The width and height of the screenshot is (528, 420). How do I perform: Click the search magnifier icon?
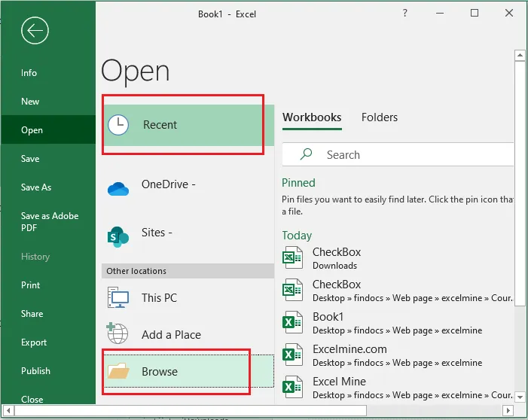coord(306,154)
